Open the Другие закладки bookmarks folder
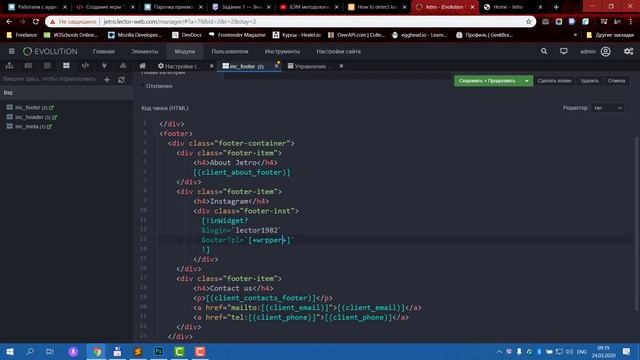The height and width of the screenshot is (360, 640). 610,35
